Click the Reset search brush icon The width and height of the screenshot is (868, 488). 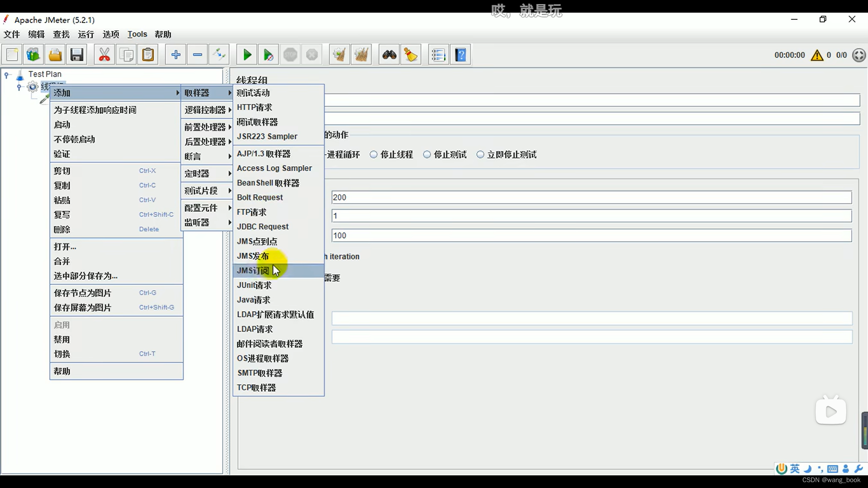point(411,55)
